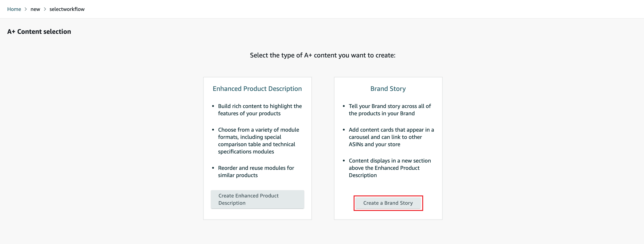
Task: Open the Enhanced Product Description heading
Action: pyautogui.click(x=257, y=89)
